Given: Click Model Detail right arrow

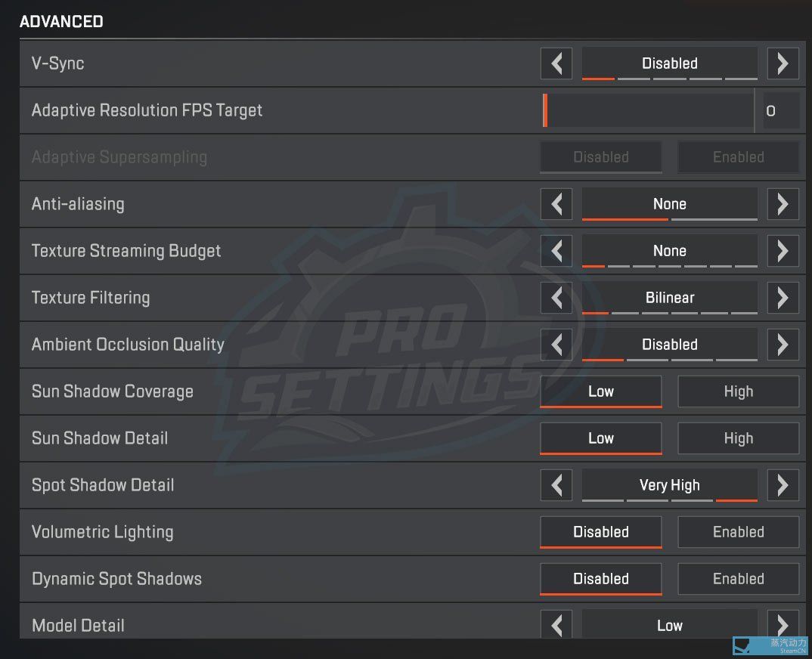Looking at the screenshot, I should (x=783, y=624).
